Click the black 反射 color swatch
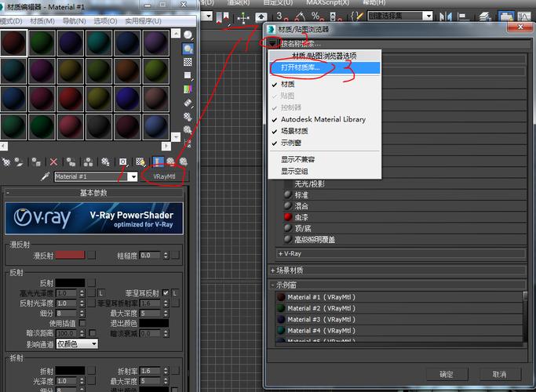 70,283
